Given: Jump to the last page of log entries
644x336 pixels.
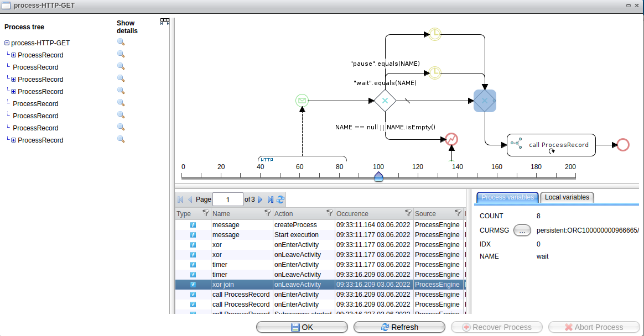Looking at the screenshot, I should tap(270, 200).
